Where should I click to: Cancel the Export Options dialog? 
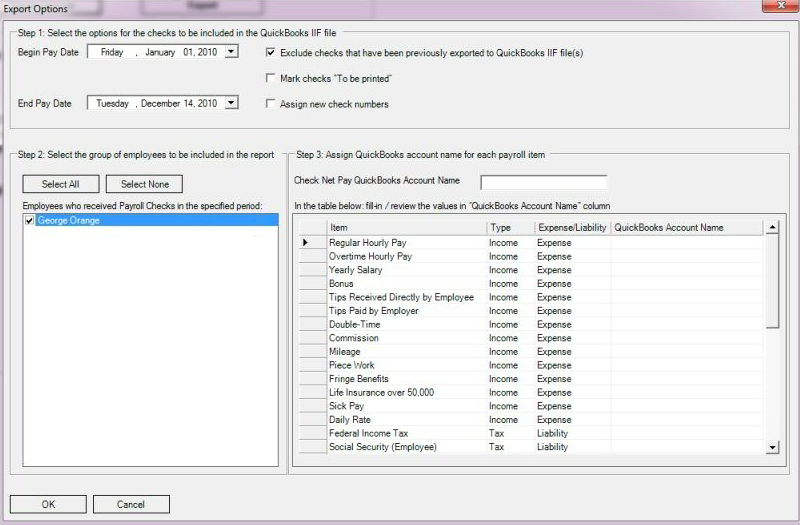point(131,504)
